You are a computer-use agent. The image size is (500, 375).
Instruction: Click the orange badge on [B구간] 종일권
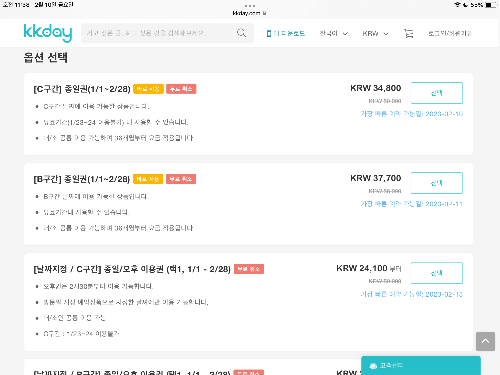coord(148,179)
